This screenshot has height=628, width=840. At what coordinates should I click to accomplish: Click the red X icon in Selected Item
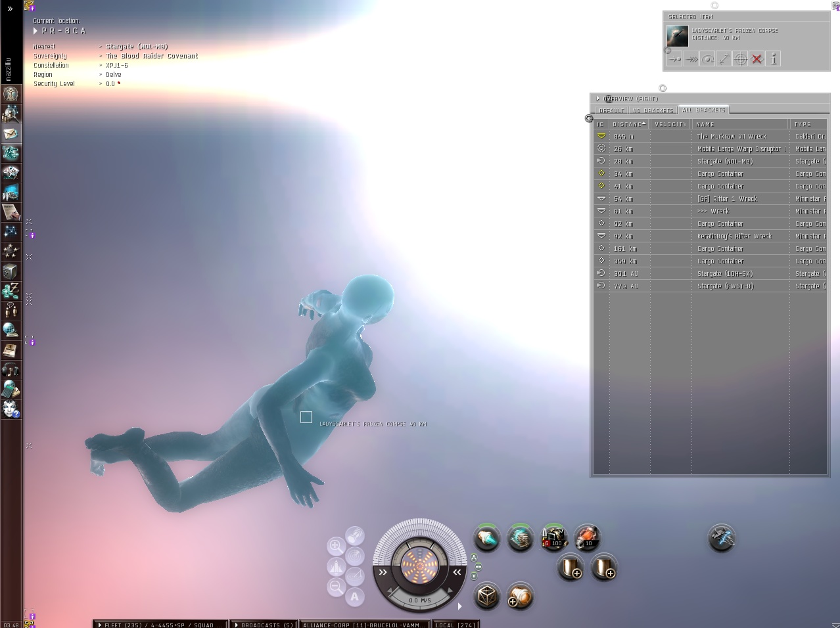tap(757, 59)
